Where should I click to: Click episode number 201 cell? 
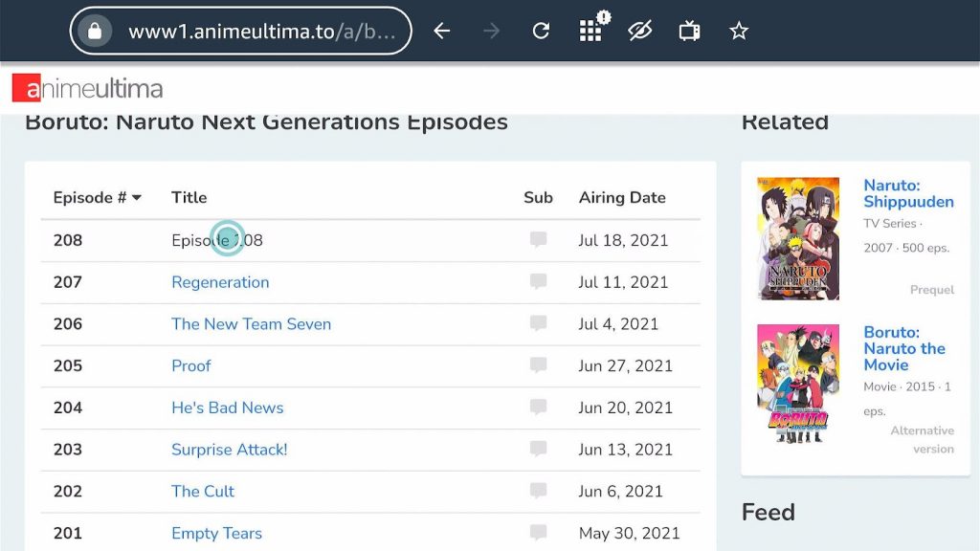click(x=68, y=534)
